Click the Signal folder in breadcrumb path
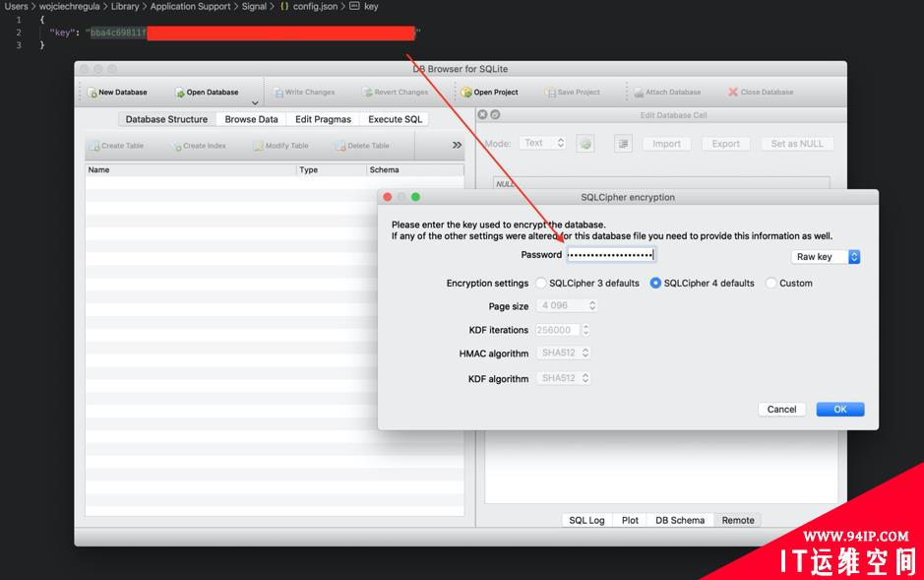The width and height of the screenshot is (924, 580). 254,7
